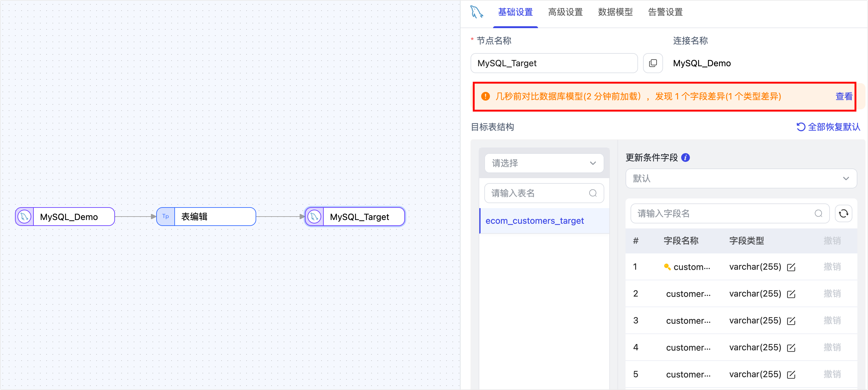This screenshot has height=390, width=868.
Task: Expand the 默认 update condition dropdown
Action: pyautogui.click(x=741, y=178)
